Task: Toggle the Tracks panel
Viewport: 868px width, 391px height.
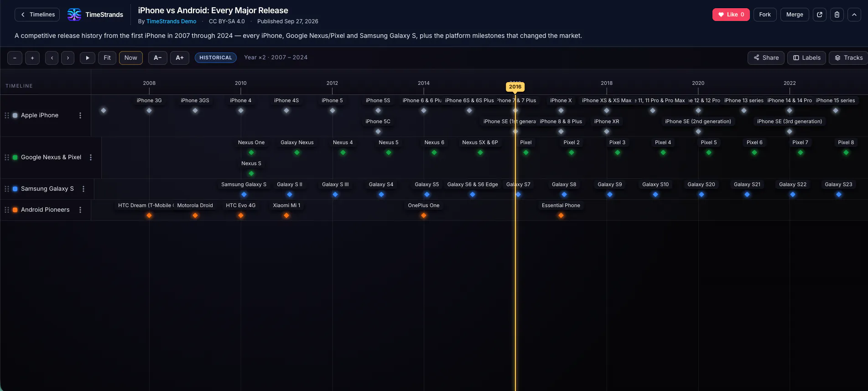Action: coord(848,58)
